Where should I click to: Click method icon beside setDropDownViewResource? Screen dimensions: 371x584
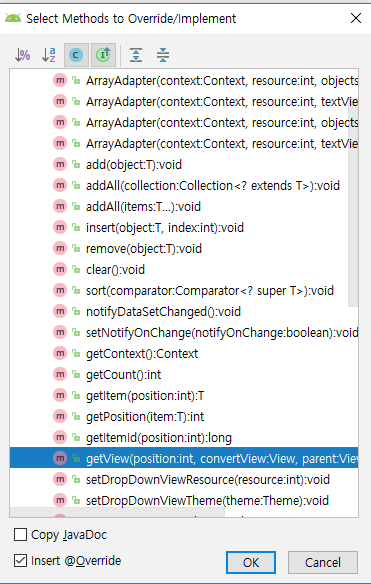coord(60,479)
